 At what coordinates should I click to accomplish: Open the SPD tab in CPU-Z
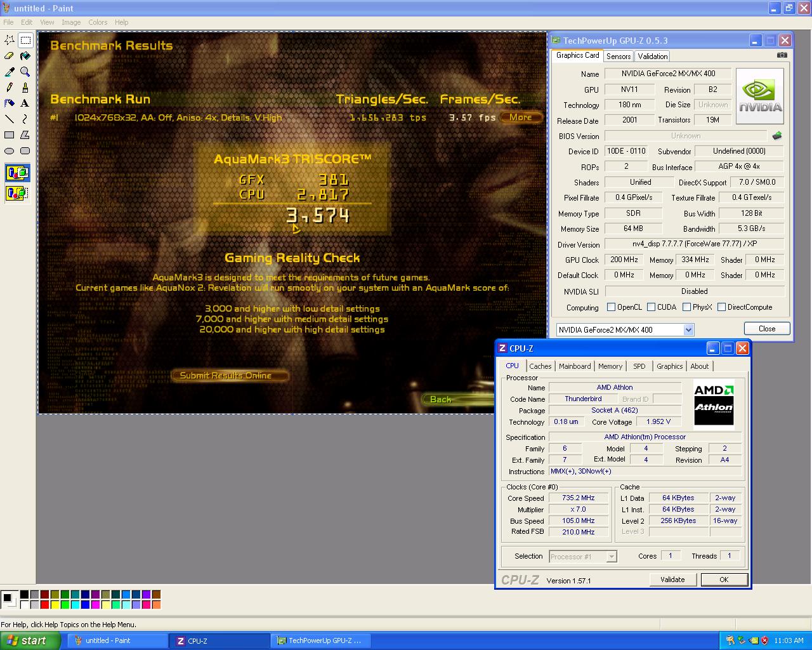pos(639,366)
